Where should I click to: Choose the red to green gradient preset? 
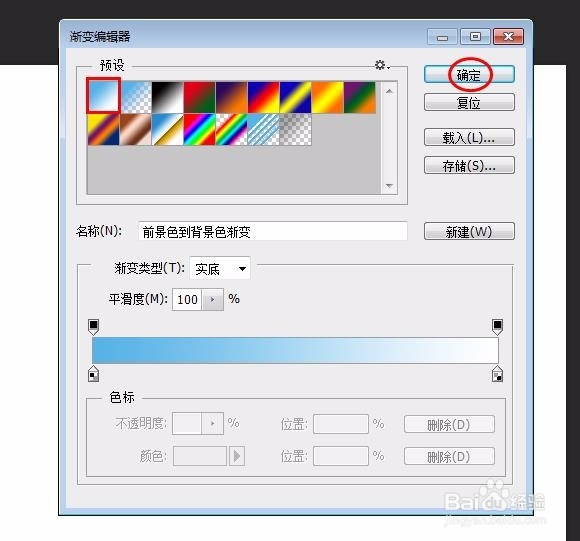pos(199,97)
